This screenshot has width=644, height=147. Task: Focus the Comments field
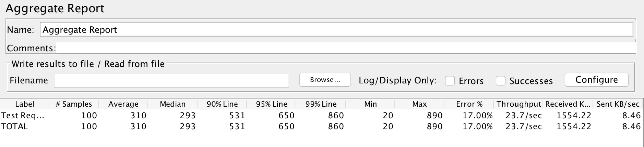346,48
